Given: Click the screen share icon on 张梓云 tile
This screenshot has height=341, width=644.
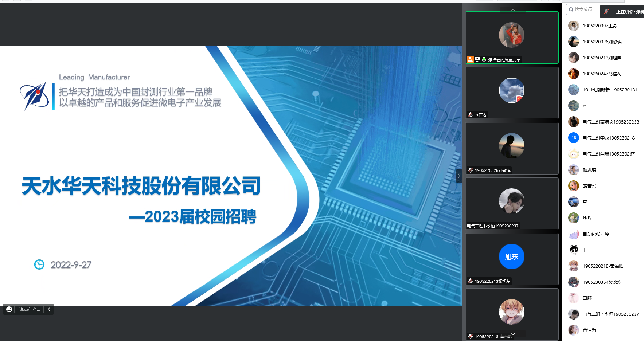Looking at the screenshot, I should click(477, 59).
